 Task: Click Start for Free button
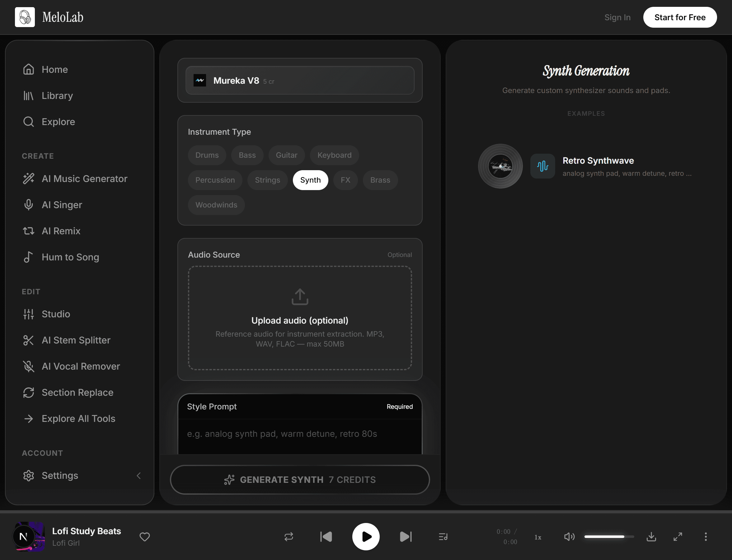[x=680, y=17]
